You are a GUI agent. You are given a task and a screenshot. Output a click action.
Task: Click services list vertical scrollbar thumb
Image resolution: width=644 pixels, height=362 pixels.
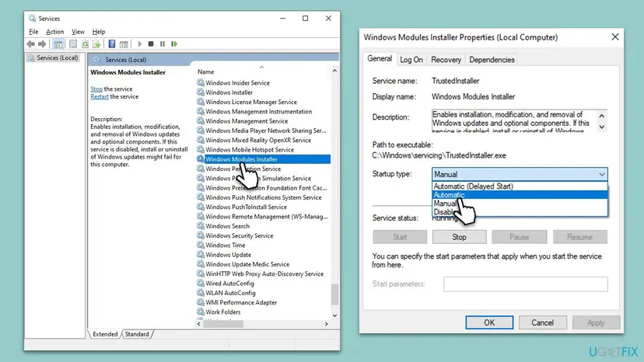click(x=334, y=294)
